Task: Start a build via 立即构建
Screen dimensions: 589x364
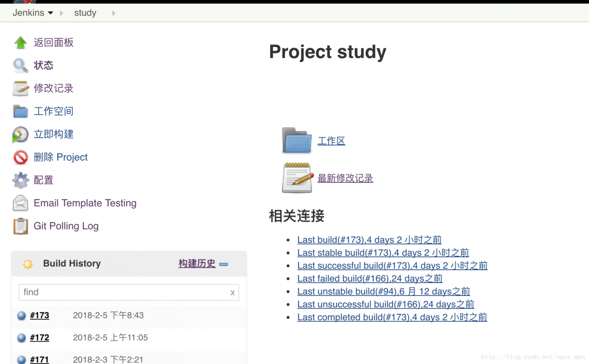Action: [53, 134]
